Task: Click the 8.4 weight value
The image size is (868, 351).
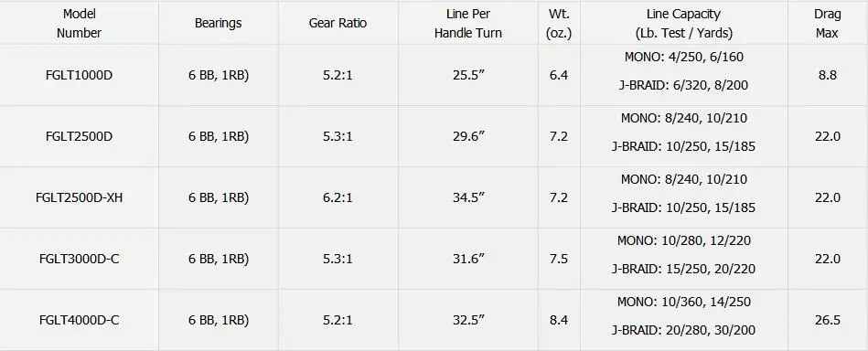Action: click(x=559, y=320)
